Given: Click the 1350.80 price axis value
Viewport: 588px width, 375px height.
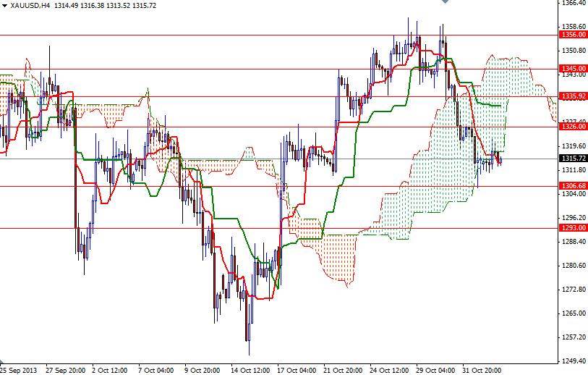Looking at the screenshot, I should point(574,50).
